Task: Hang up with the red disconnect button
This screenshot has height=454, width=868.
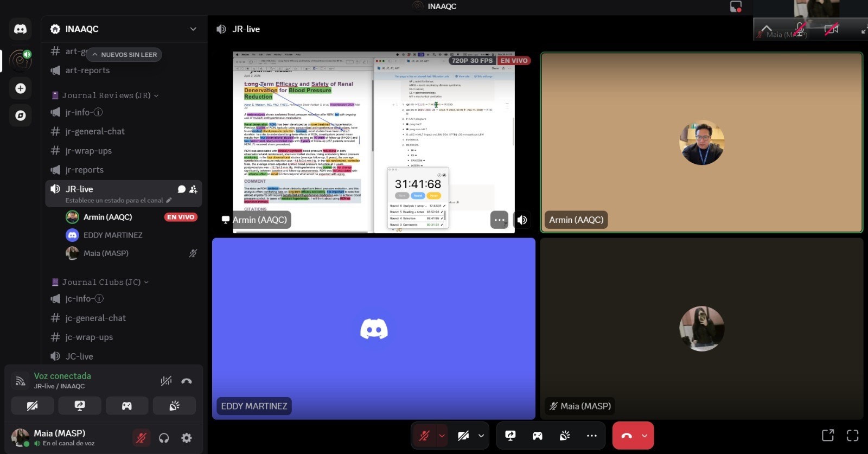Action: [626, 436]
